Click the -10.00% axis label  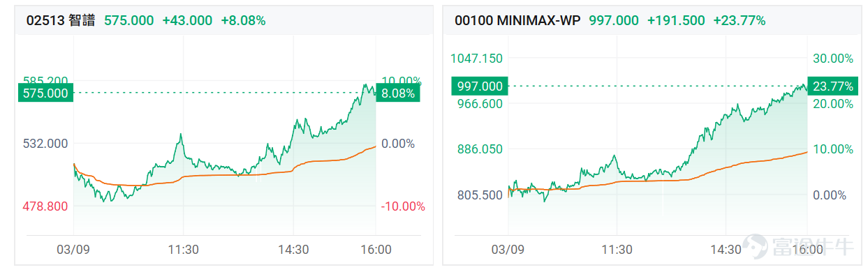coord(402,206)
